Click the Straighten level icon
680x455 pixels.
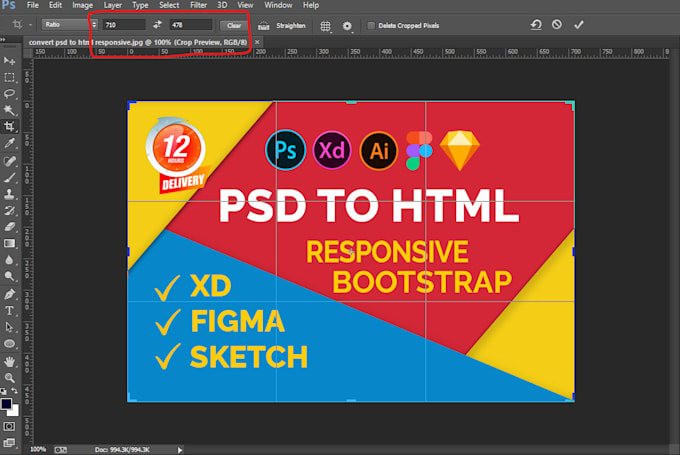coord(263,26)
